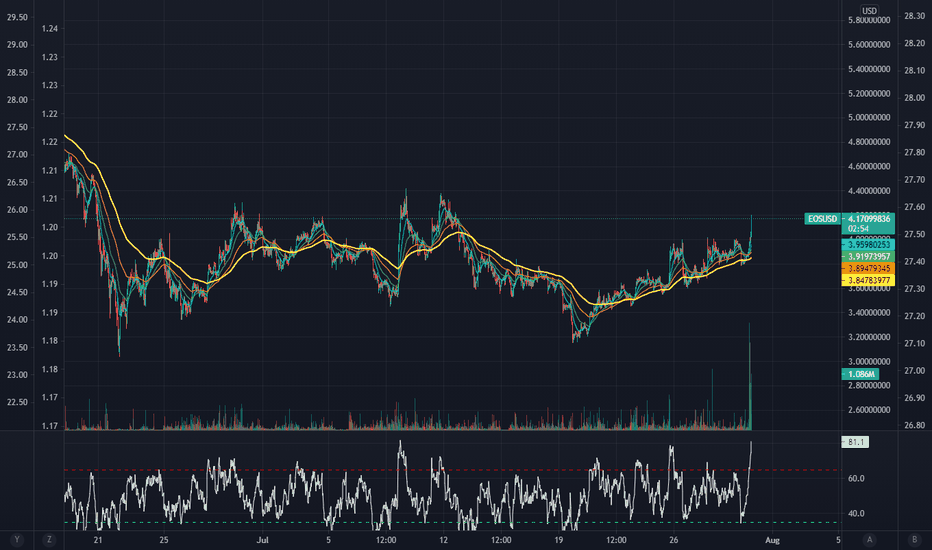This screenshot has height=550, width=932.
Task: Click the 26.00 left scale value
Action: point(17,210)
